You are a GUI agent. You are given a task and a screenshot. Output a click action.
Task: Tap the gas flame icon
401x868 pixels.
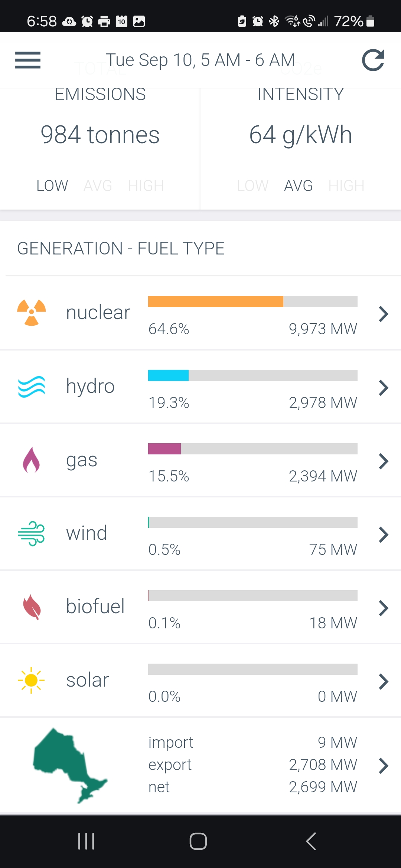coord(32,460)
